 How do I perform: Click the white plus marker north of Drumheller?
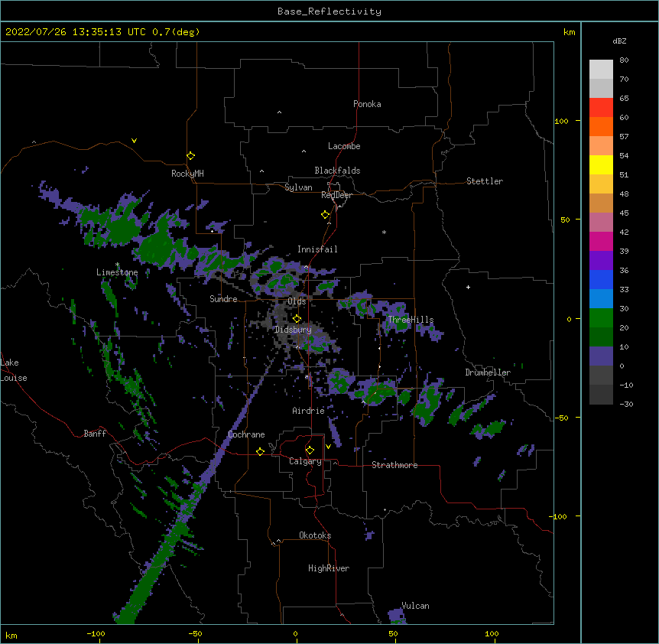(x=468, y=287)
